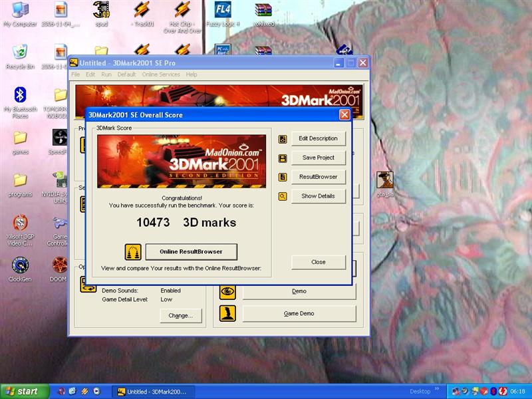Select the portrait picture icon on the wallpaper
This screenshot has width=532, height=399.
coord(385,185)
